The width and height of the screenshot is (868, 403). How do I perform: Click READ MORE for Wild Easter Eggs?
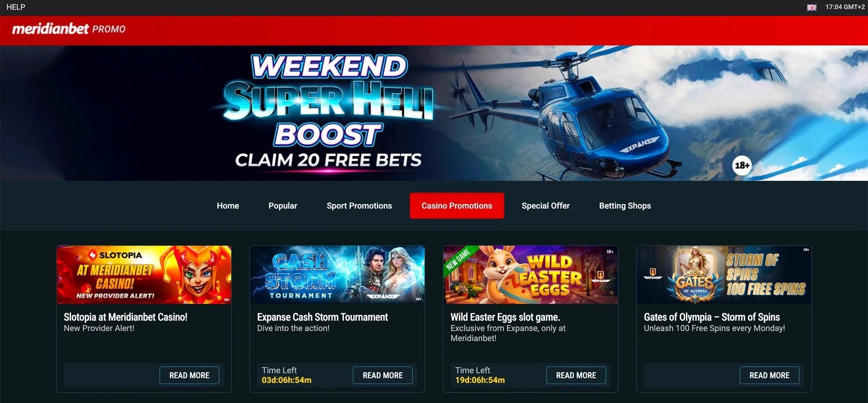tap(576, 375)
